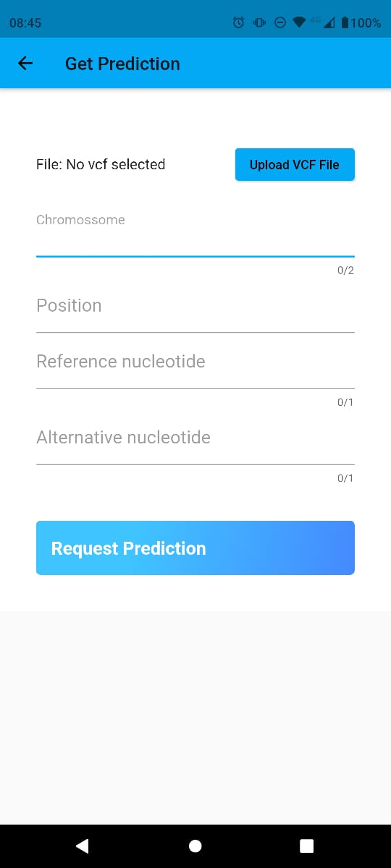391x868 pixels.
Task: Tap the Wi-Fi signal status icon
Action: pos(300,23)
